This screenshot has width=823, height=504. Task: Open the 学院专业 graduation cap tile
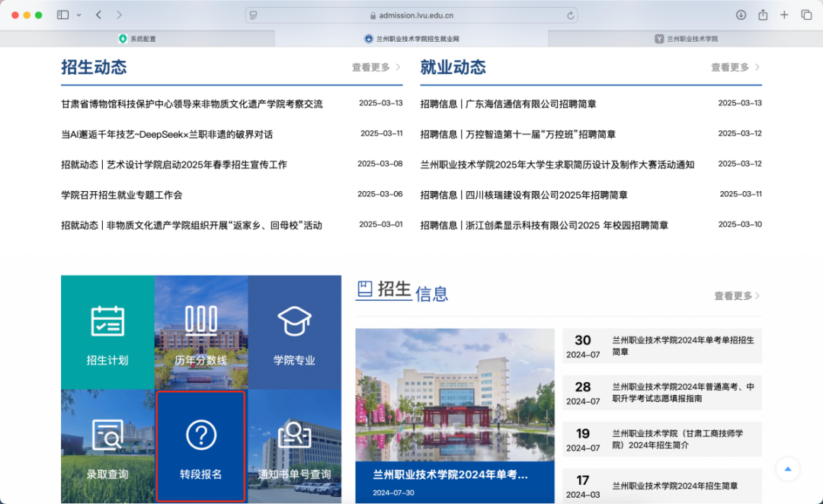coord(294,333)
